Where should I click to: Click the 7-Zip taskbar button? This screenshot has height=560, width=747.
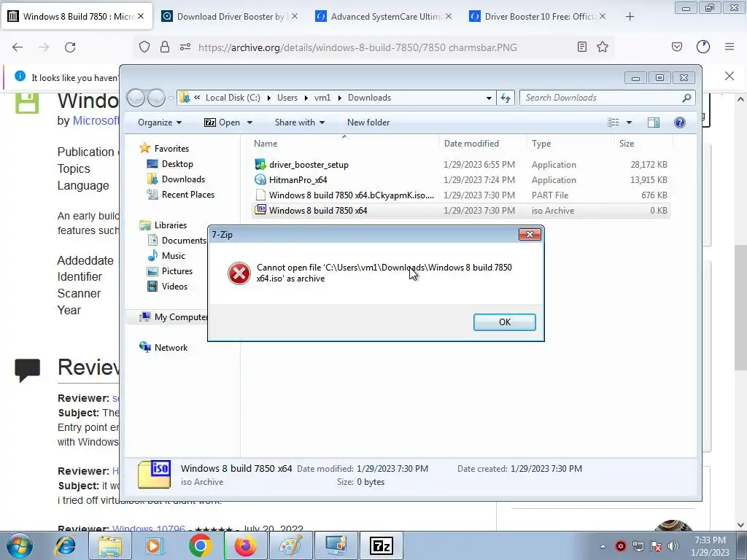tap(381, 545)
